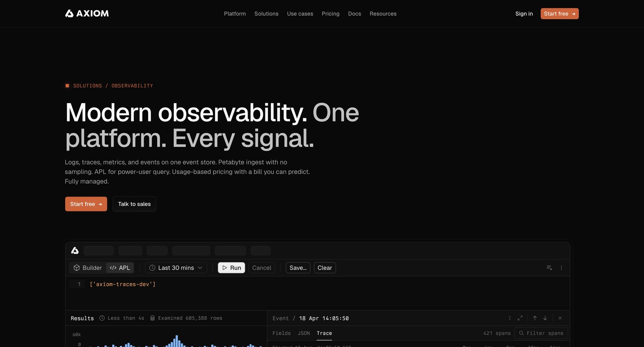Screen dimensions: 644x347
Task: Switch to the JSON tab
Action: pyautogui.click(x=304, y=333)
